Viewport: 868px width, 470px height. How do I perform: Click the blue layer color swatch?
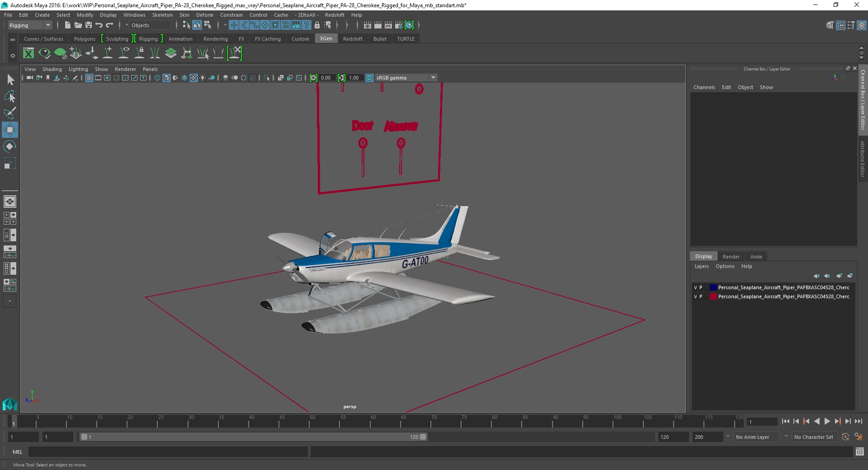[713, 287]
